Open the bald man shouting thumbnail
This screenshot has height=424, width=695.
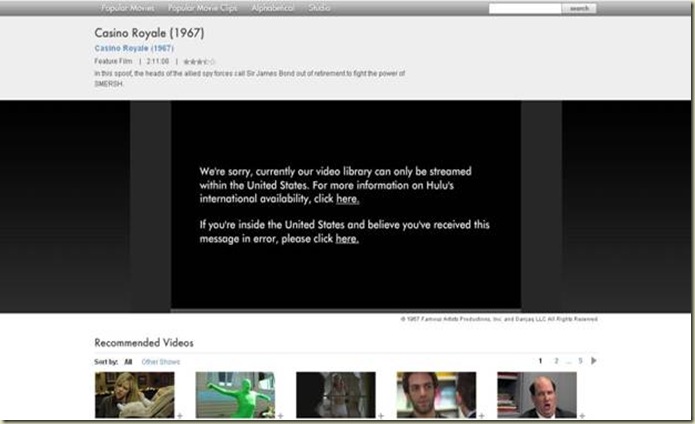(x=537, y=395)
